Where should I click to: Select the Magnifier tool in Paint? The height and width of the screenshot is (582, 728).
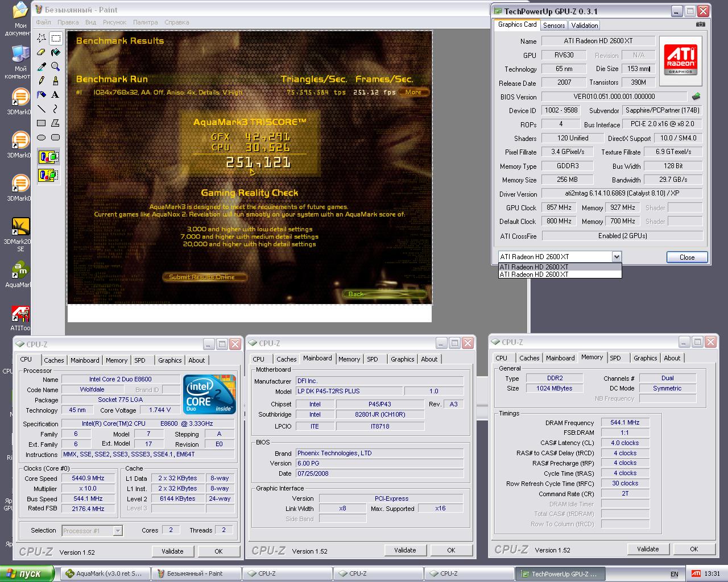tap(56, 66)
